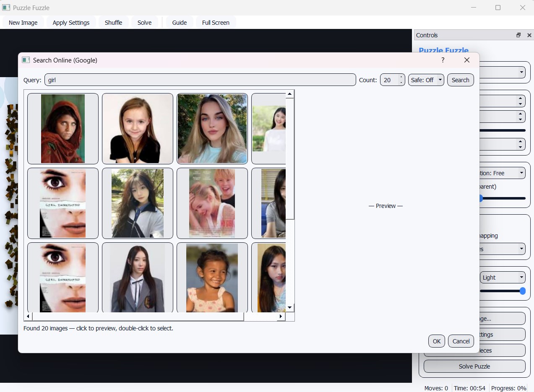Float the Controls panel with undock icon

(x=518, y=35)
